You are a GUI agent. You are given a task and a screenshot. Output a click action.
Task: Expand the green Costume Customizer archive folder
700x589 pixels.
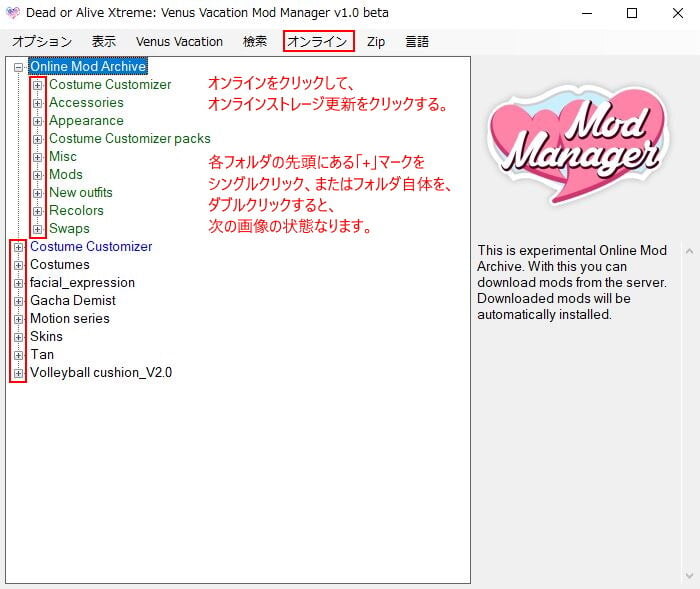click(38, 85)
